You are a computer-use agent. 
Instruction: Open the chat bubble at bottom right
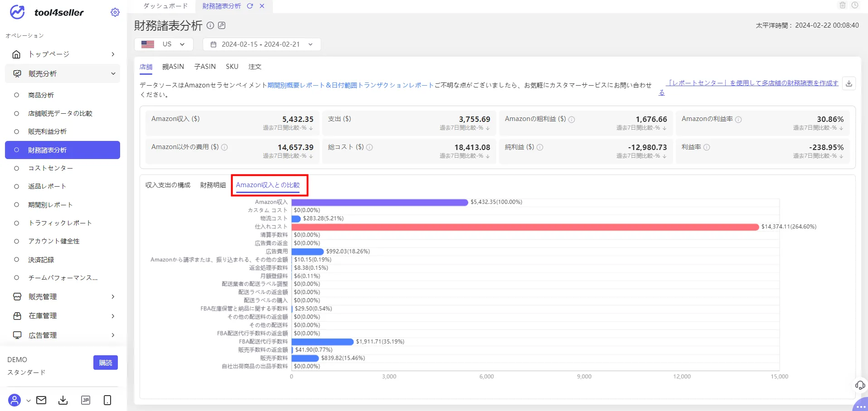861,406
